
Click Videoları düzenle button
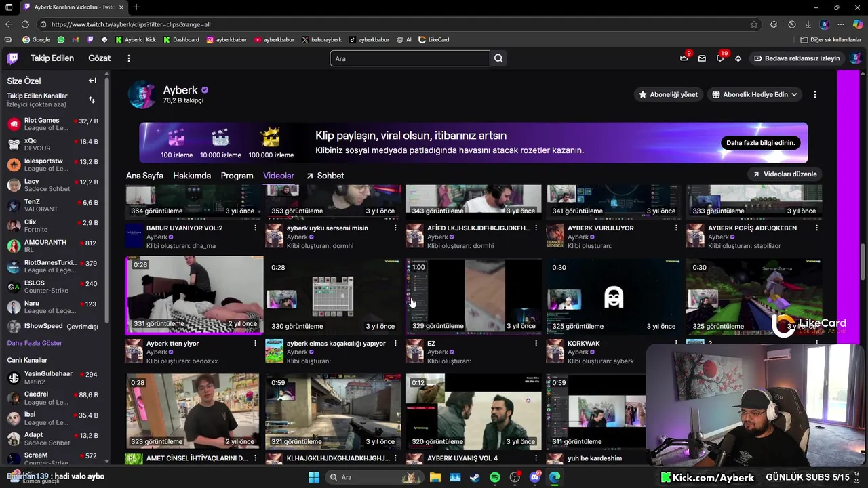tap(785, 174)
